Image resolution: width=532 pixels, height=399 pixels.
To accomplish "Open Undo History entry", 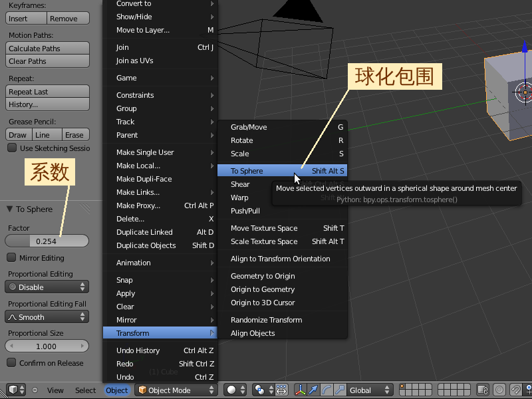I will coord(160,350).
